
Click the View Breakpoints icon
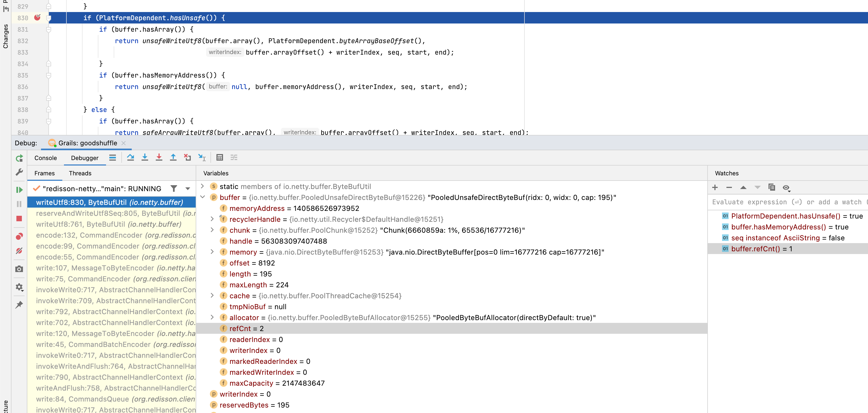click(x=19, y=236)
